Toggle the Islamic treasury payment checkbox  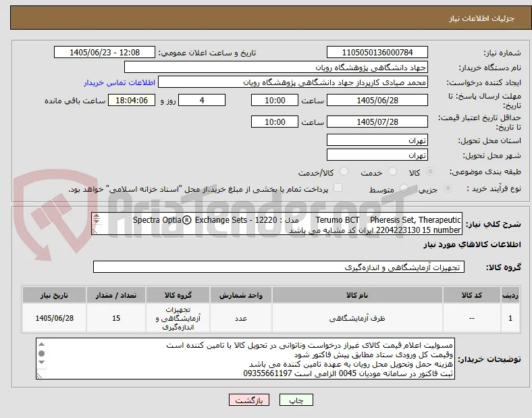coord(338,188)
